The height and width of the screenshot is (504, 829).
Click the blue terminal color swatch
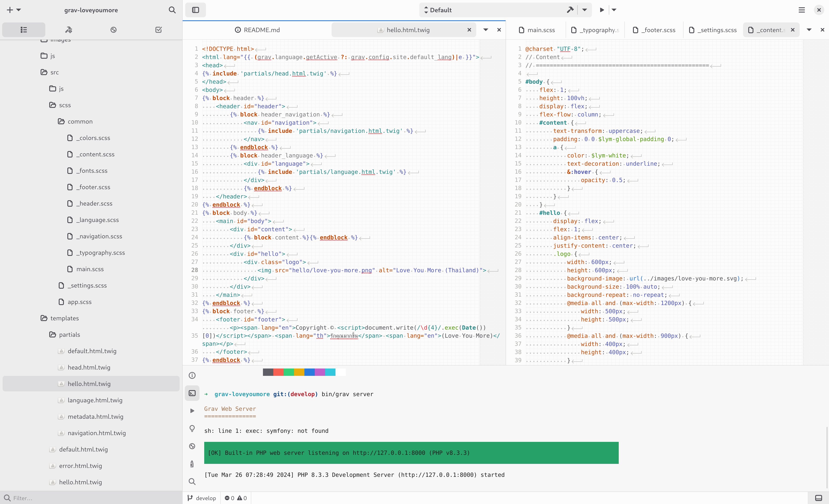coord(310,372)
